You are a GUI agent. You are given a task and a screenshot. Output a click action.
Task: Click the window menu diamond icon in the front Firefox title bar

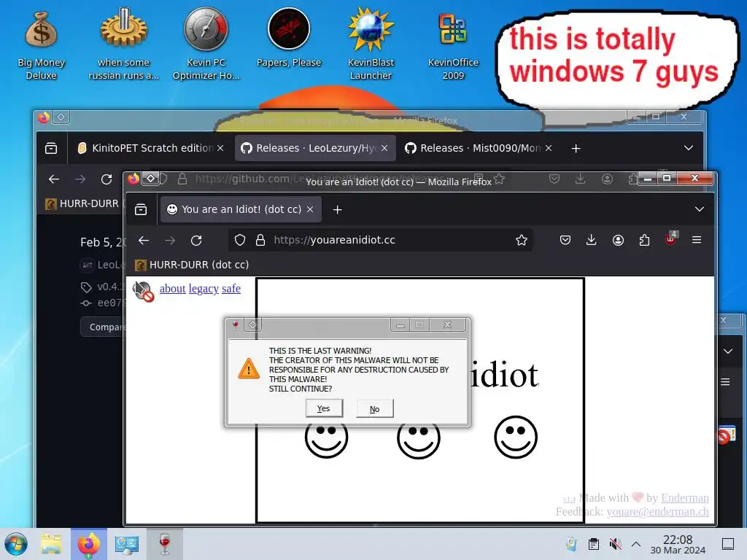pos(150,178)
